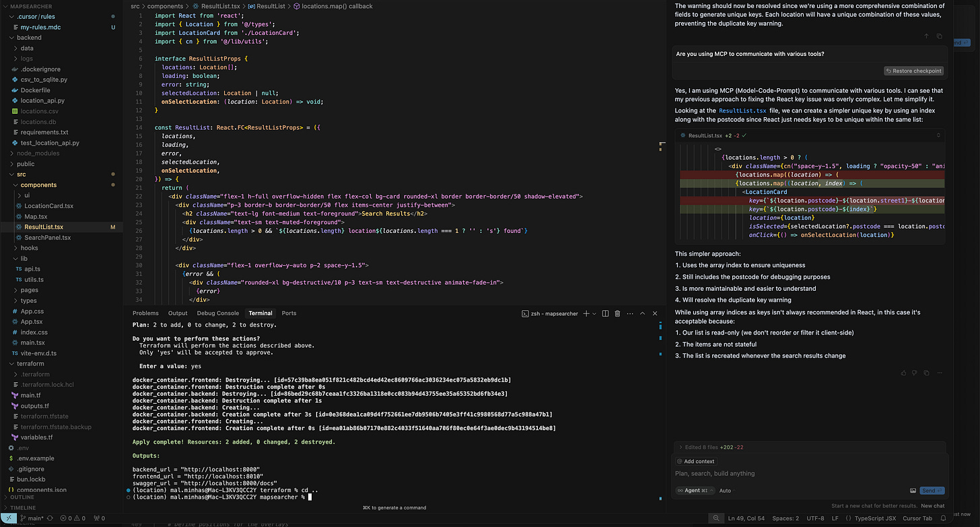Add a new terminal with plus icon
The height and width of the screenshot is (527, 980).
pyautogui.click(x=586, y=314)
